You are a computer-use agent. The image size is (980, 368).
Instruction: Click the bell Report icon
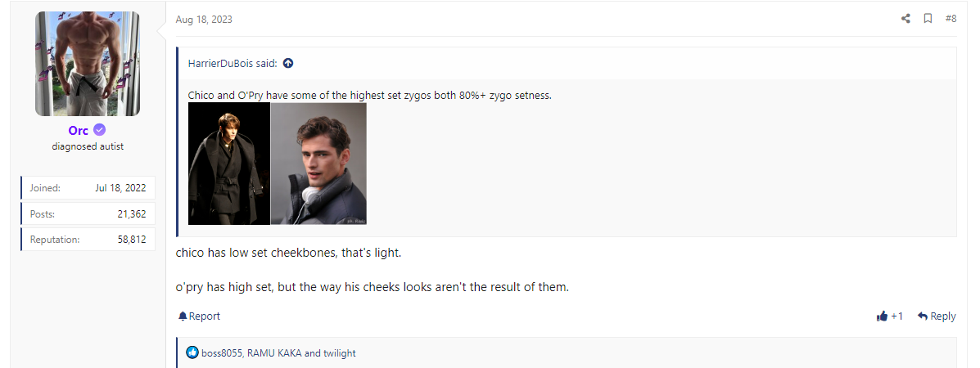(183, 316)
